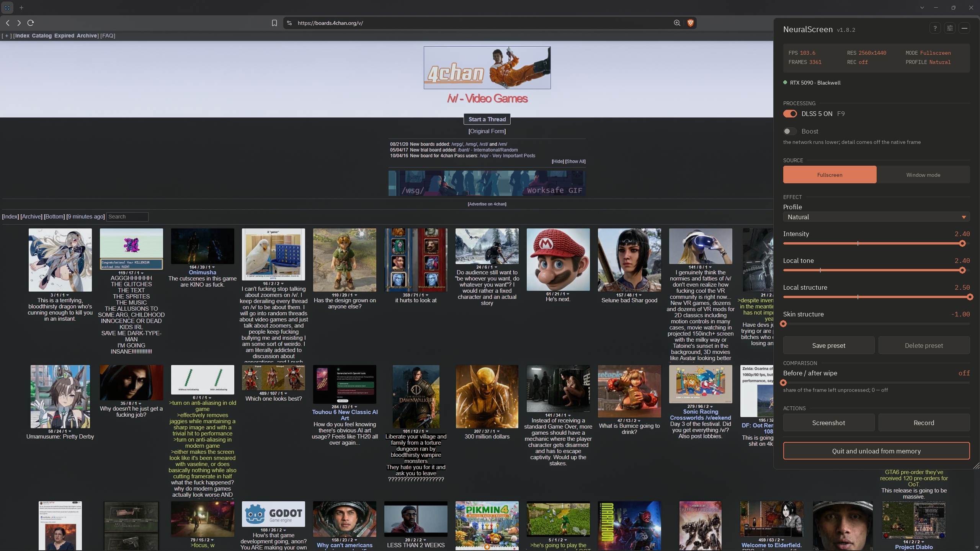Enable the Boost toggle

(790, 131)
